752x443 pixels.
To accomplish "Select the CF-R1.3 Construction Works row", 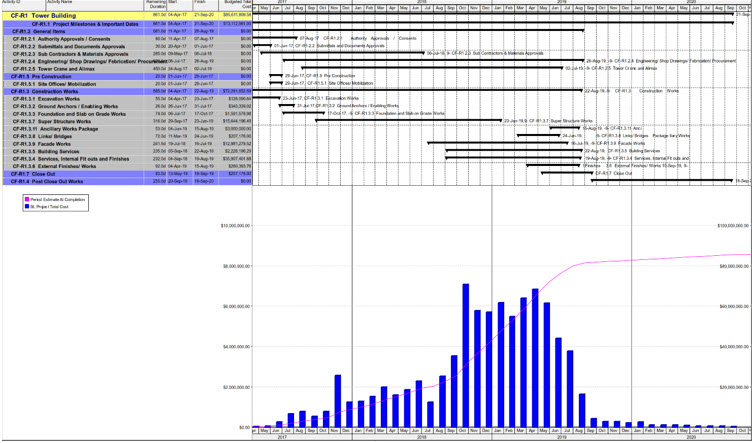I will click(126, 91).
